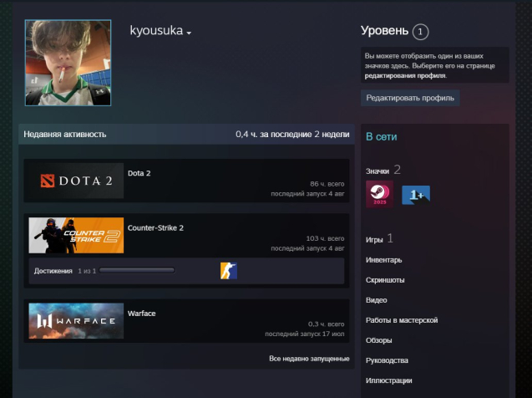Click the Уровень level heading
532x398 pixels.
tap(384, 31)
